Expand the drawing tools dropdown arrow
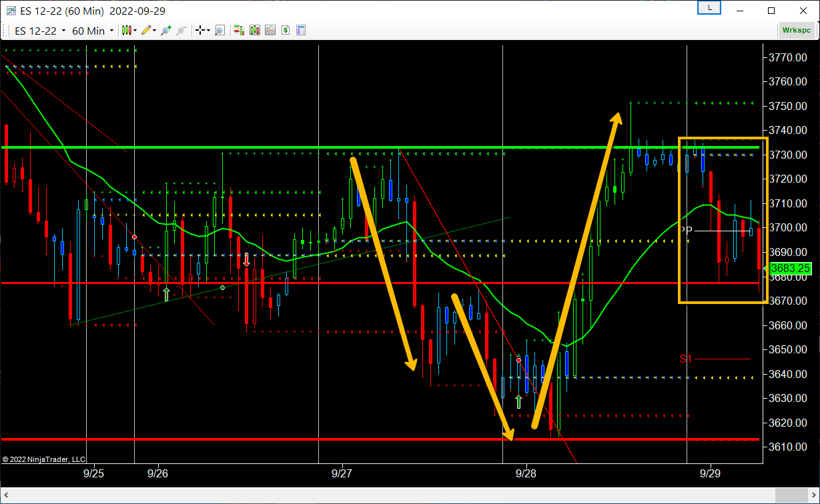This screenshot has height=504, width=820. pyautogui.click(x=155, y=31)
